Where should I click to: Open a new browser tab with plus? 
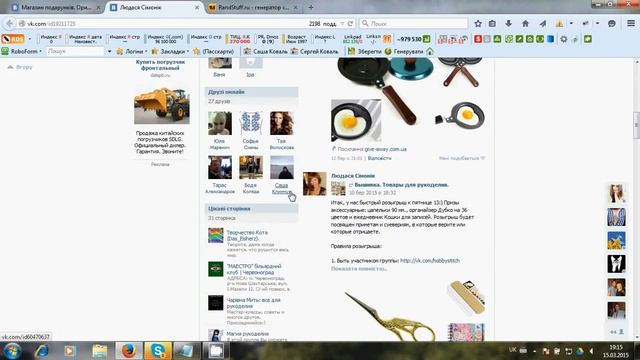[x=311, y=7]
